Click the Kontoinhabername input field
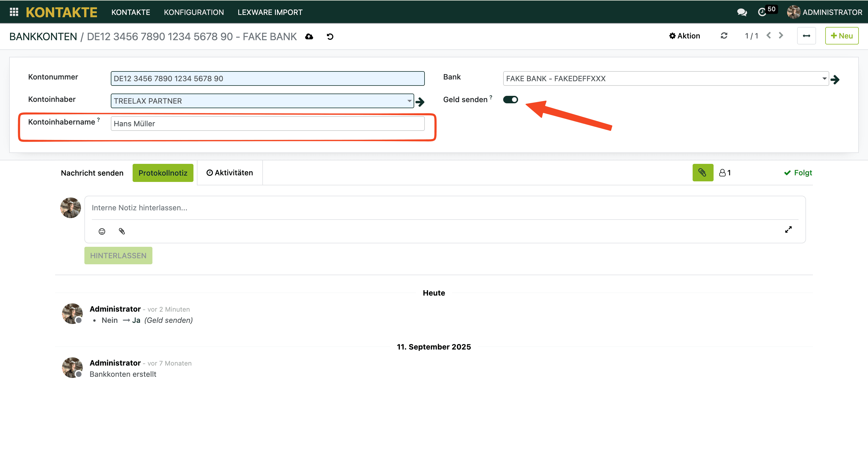868x462 pixels. pyautogui.click(x=267, y=124)
